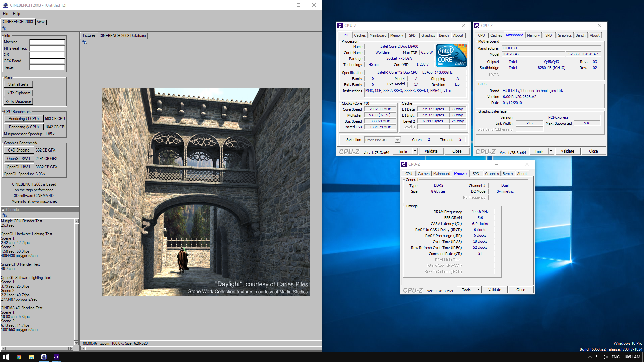Run Rendering (1 CPU) benchmark
The image size is (644, 362).
tap(24, 119)
